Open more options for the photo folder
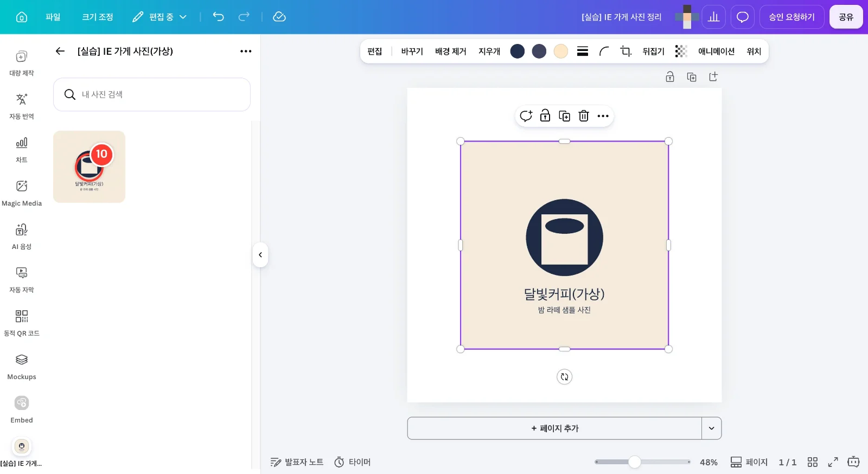The height and width of the screenshot is (474, 868). [x=246, y=51]
